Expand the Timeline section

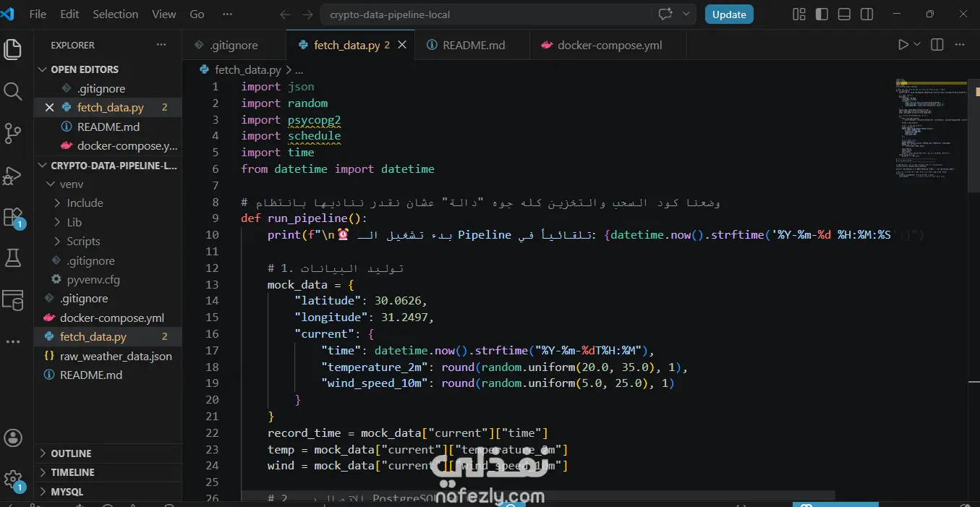(108, 472)
